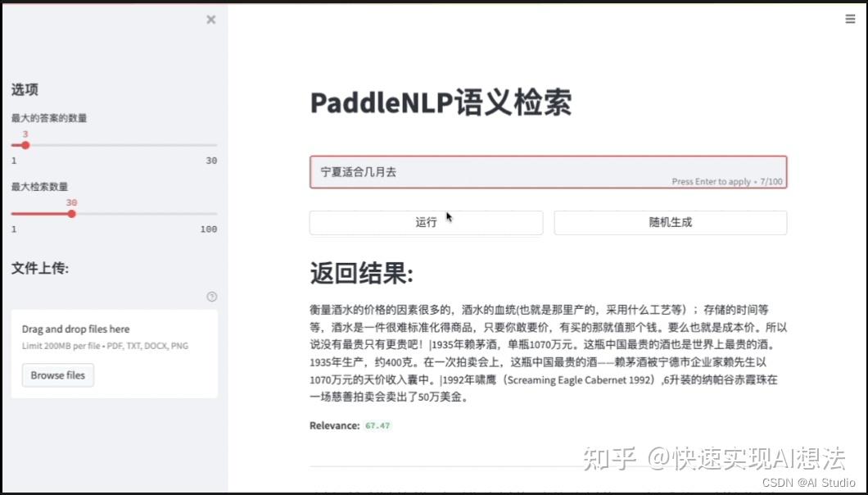Click the help question-mark icon under 文件上传
The image size is (868, 495).
[211, 296]
